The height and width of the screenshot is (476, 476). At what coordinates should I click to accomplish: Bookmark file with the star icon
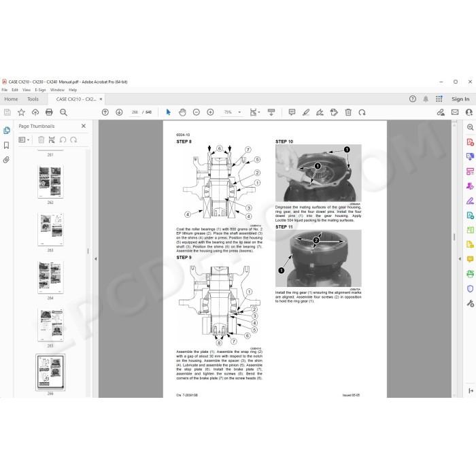pos(21,112)
